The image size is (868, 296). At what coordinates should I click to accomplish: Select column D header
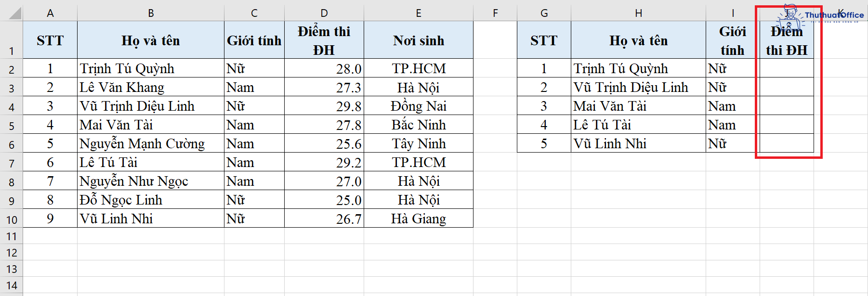coord(324,13)
